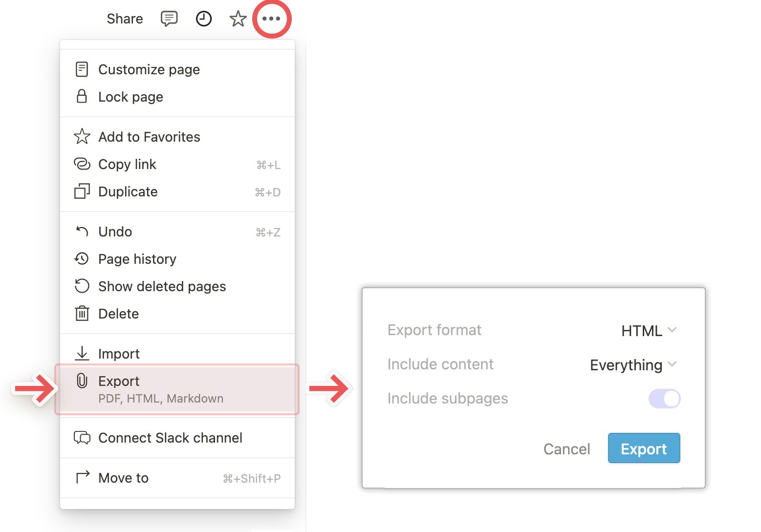Click the Page history clock icon
The image size is (761, 532).
[82, 258]
